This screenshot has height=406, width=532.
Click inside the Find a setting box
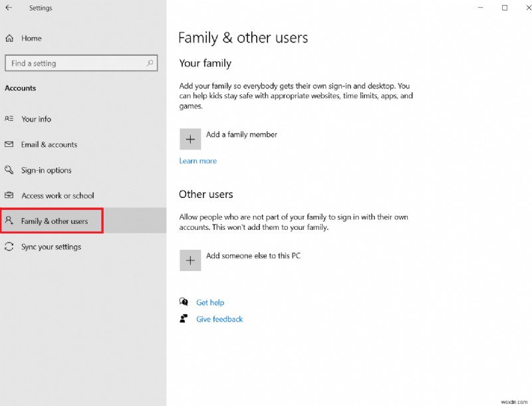coord(73,63)
